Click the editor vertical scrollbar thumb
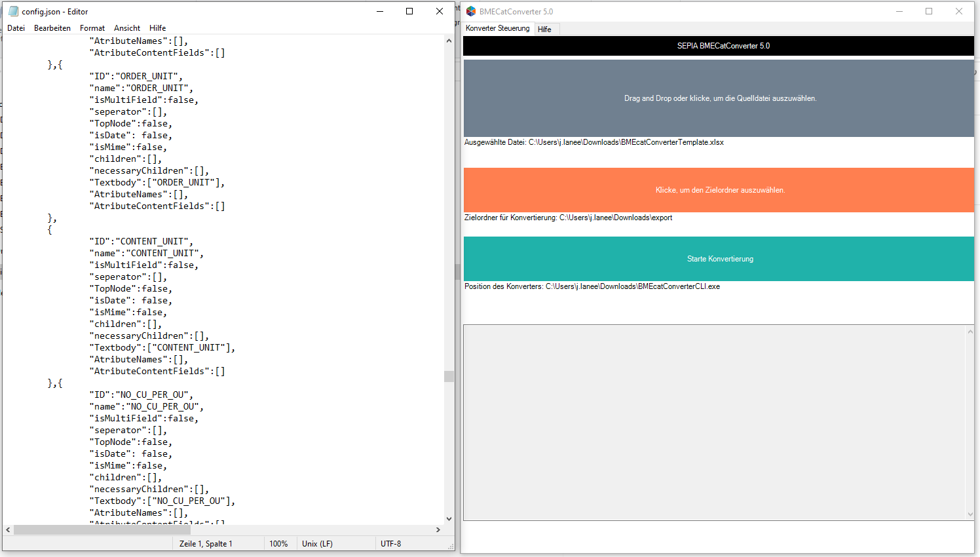 click(x=449, y=376)
